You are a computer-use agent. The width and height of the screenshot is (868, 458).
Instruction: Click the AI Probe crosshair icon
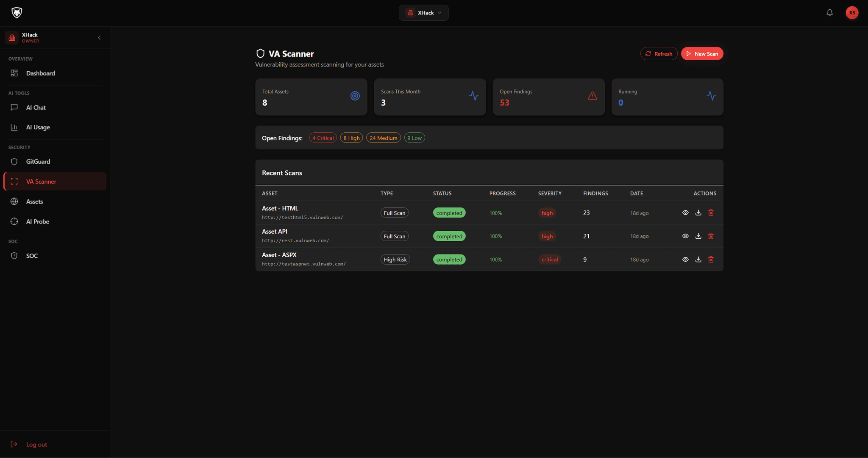click(14, 221)
